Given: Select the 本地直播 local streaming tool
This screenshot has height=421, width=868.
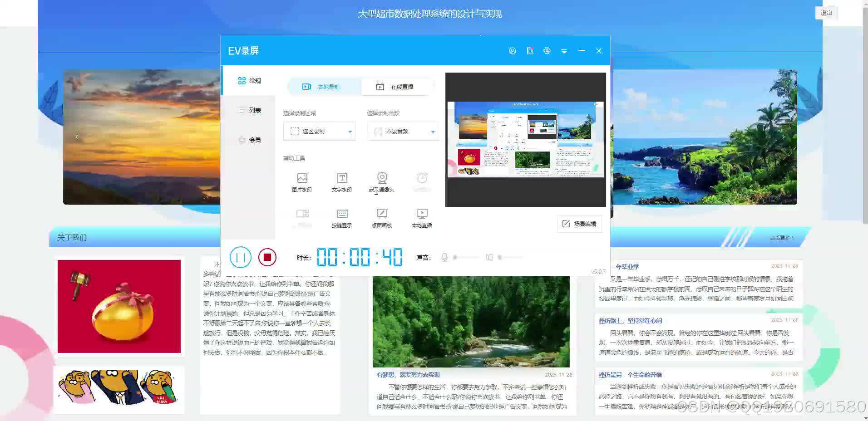Looking at the screenshot, I should (x=421, y=218).
